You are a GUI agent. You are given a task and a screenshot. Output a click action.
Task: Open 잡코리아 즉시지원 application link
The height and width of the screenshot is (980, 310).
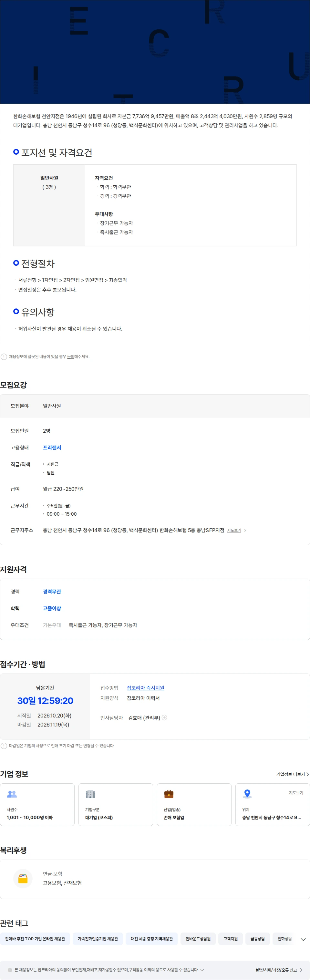pos(145,688)
